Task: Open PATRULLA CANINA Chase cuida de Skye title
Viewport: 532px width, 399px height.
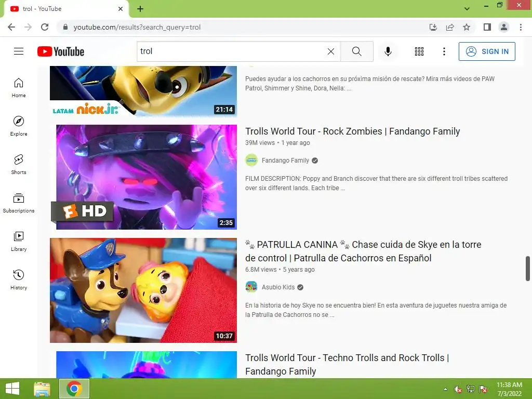Action: pos(363,251)
